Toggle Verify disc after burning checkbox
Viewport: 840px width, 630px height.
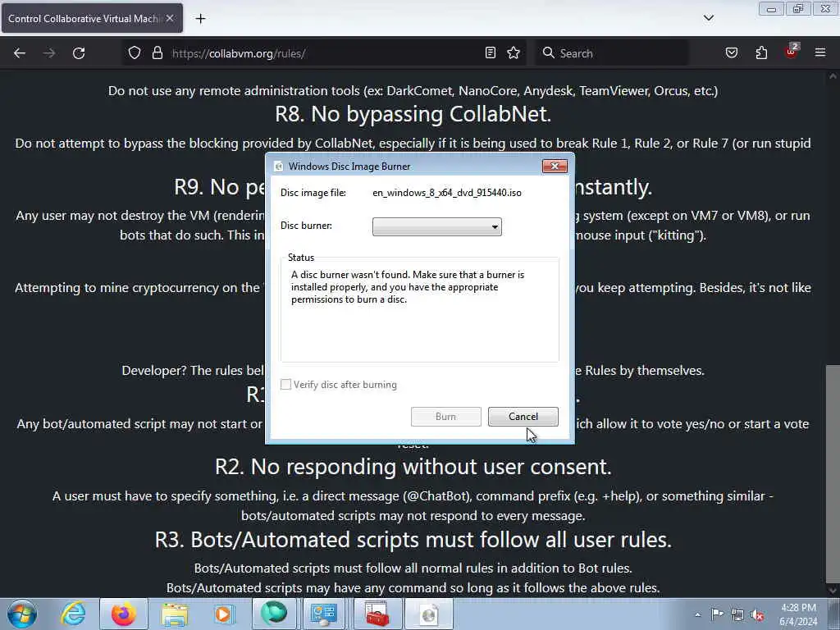tap(286, 384)
